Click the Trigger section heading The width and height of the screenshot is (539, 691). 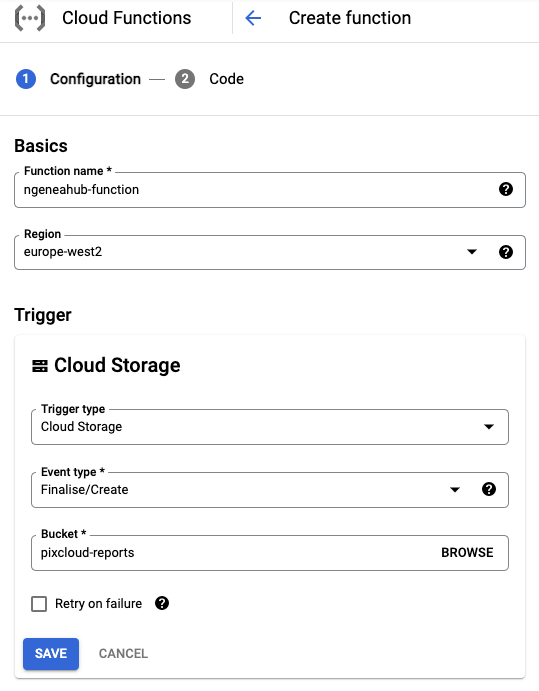click(x=43, y=315)
